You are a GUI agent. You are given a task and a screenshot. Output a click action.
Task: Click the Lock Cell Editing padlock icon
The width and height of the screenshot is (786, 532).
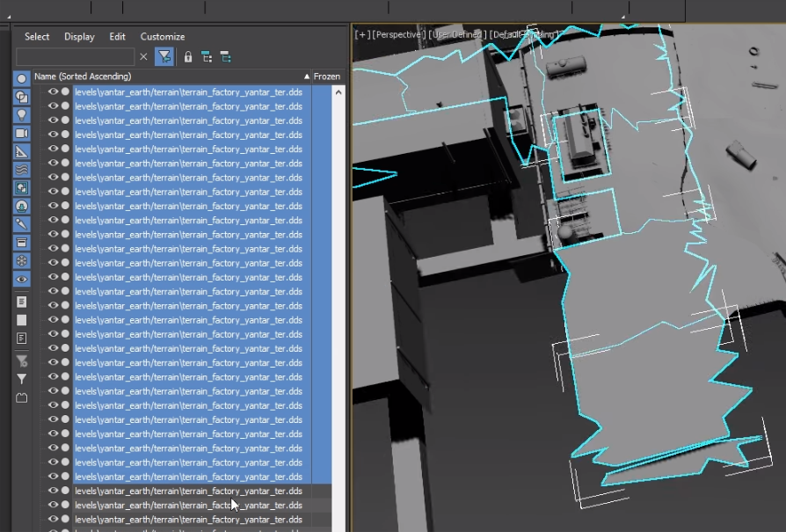click(x=187, y=57)
